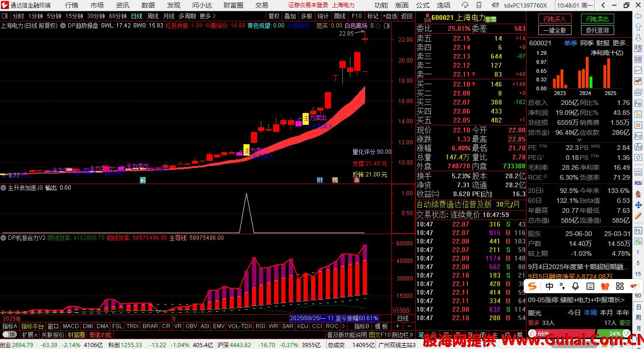
Task: Click the X1000 scale label
Action: 402,311
